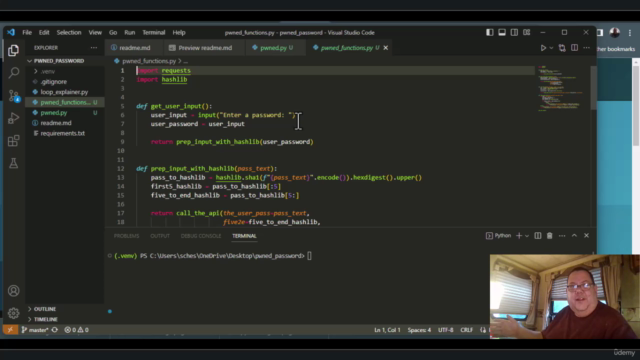Select the Terminal panel tab
The width and height of the screenshot is (640, 360).
click(244, 236)
